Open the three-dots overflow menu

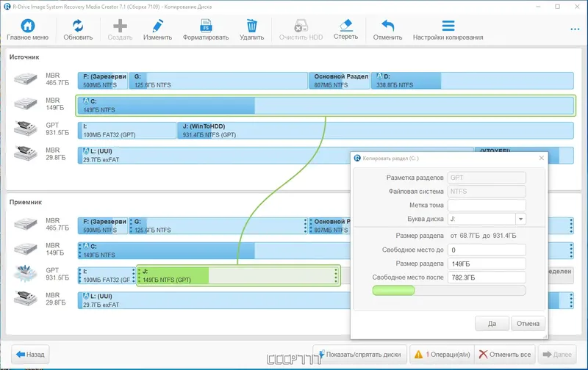tap(575, 29)
